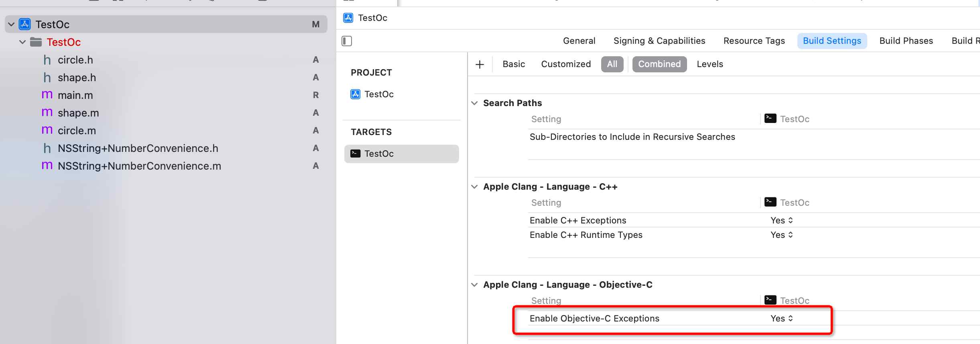Collapse the Search Paths section
The height and width of the screenshot is (344, 980).
[474, 103]
